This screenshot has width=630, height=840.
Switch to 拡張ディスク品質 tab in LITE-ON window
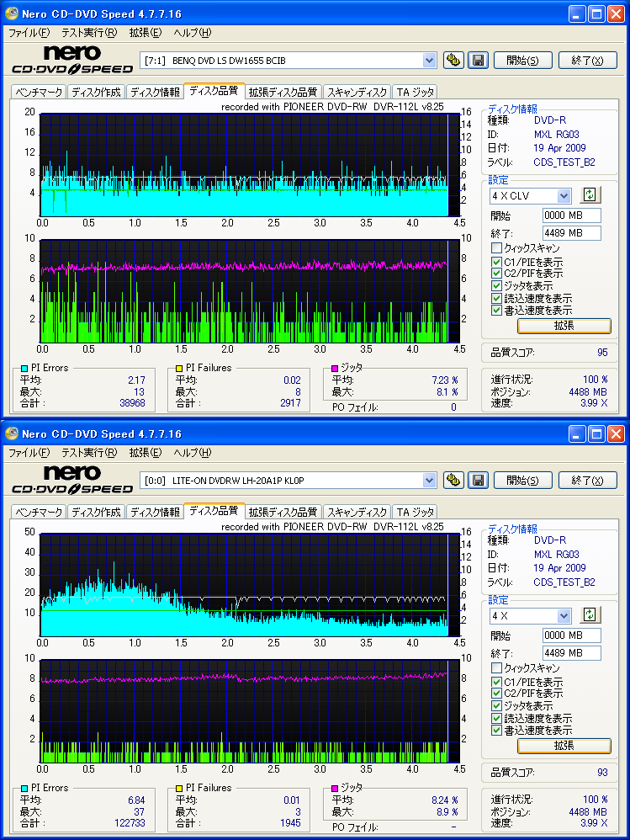coord(283,512)
